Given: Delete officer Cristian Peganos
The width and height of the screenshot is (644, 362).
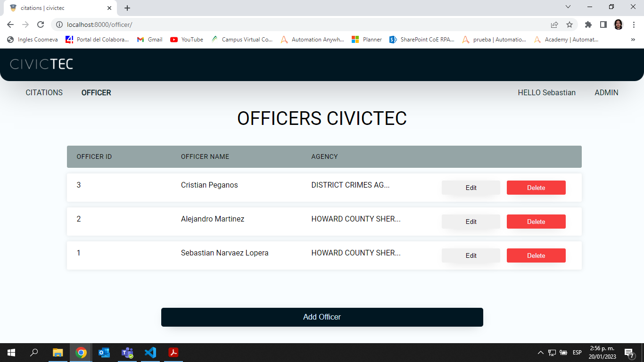Looking at the screenshot, I should (x=536, y=188).
